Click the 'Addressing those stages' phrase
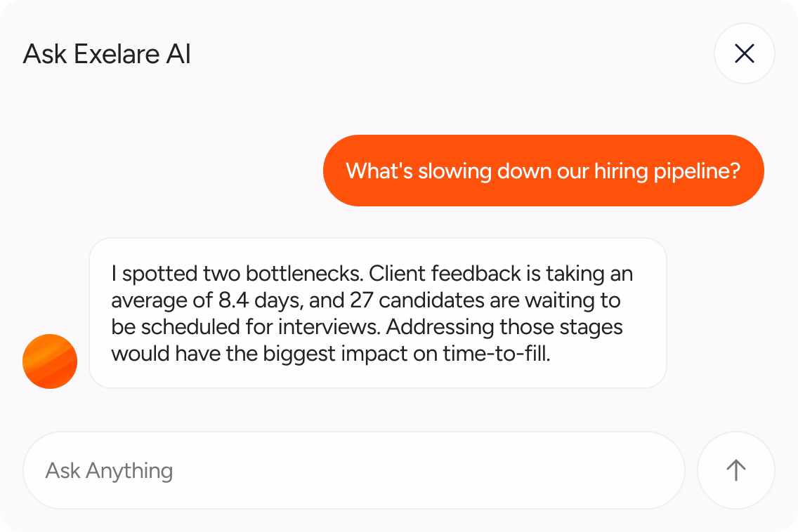This screenshot has width=798, height=532. point(504,327)
